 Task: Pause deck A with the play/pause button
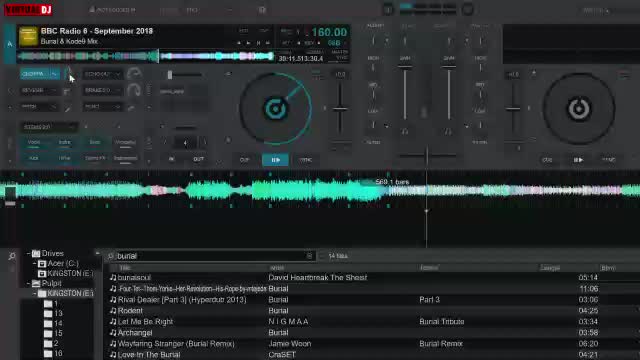(276, 160)
